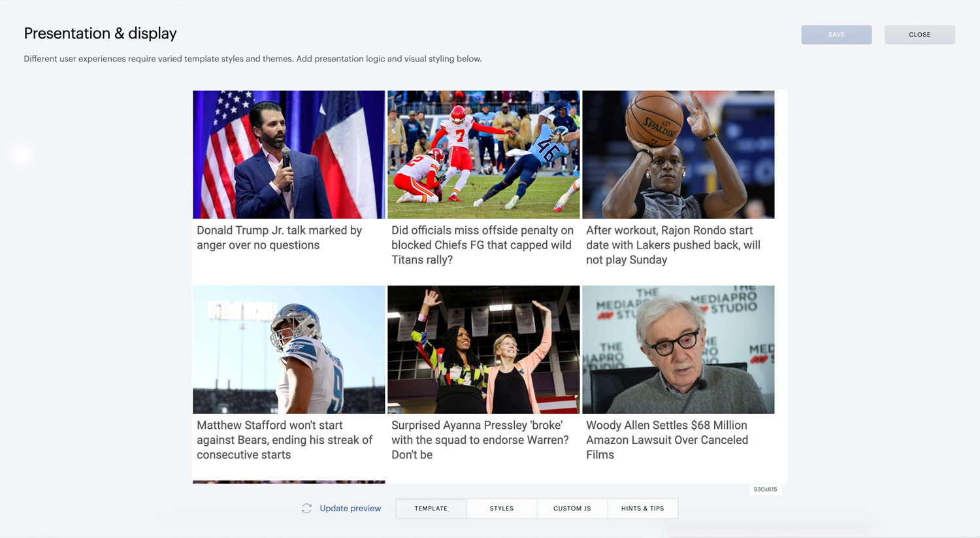The height and width of the screenshot is (538, 980).
Task: Select the Custom JS tab
Action: [x=572, y=509]
